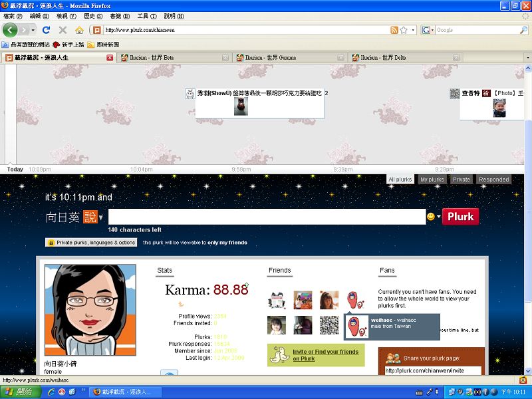Go to the Firefox home page
Viewport: 532px width, 399px height.
(79, 30)
